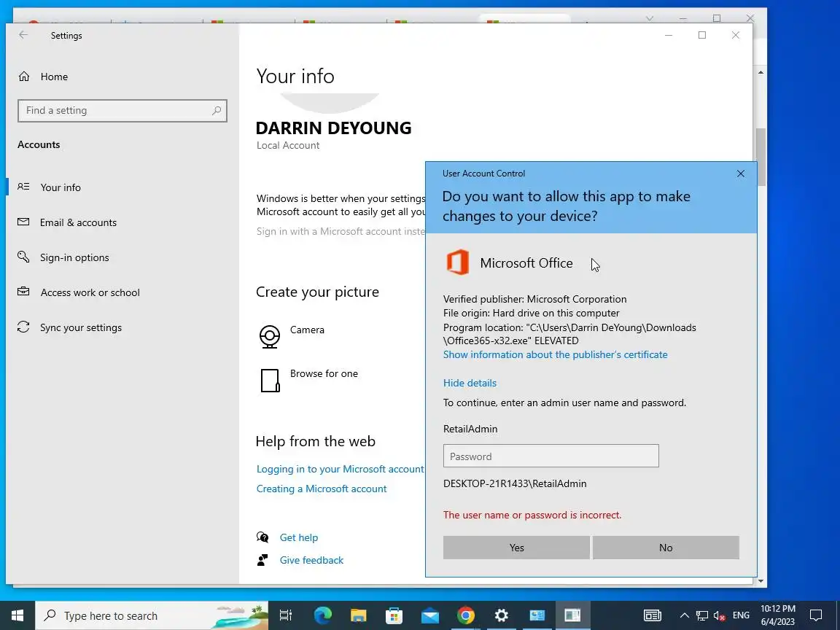The width and height of the screenshot is (840, 630).
Task: Open the News and interests taskbar icon
Action: coord(652,615)
